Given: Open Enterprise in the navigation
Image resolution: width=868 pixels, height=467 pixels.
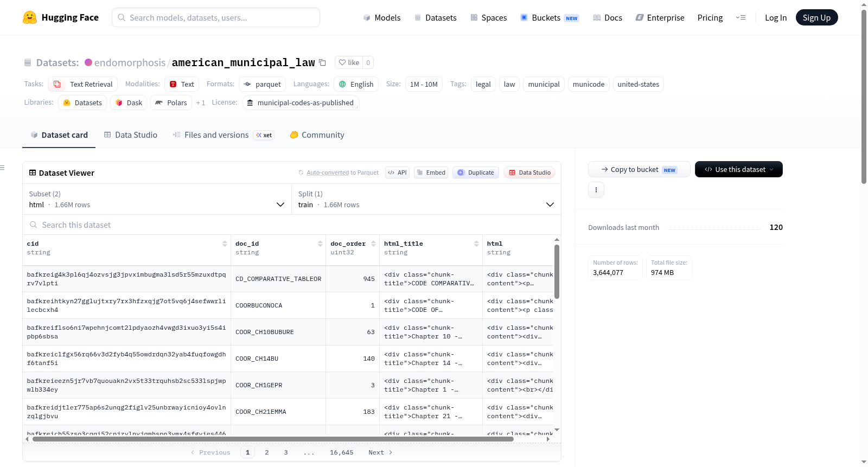Looking at the screenshot, I should click(660, 17).
